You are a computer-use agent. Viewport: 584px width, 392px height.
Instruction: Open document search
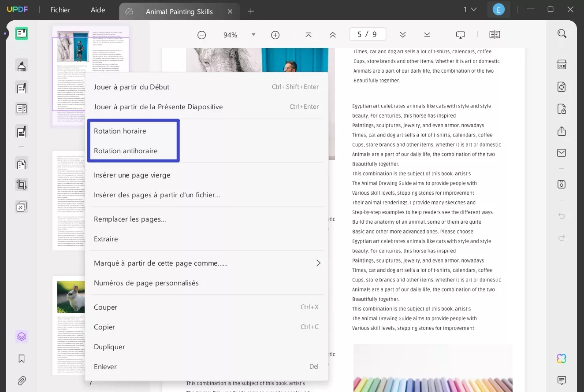point(562,33)
